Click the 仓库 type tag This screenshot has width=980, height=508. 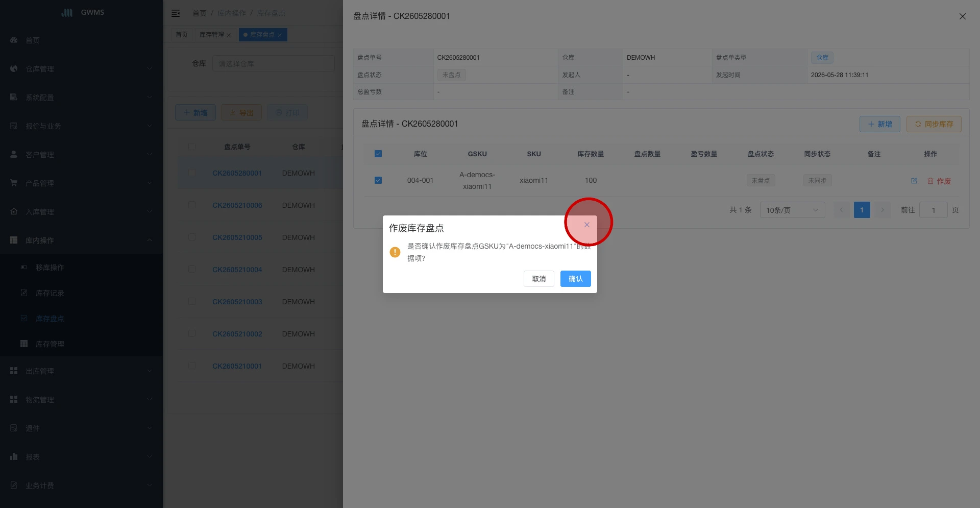822,58
